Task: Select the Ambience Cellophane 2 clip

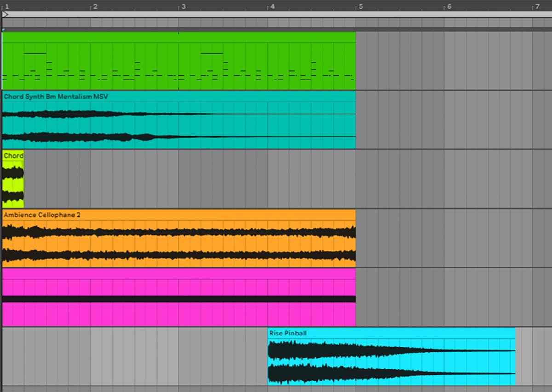Action: (x=179, y=238)
